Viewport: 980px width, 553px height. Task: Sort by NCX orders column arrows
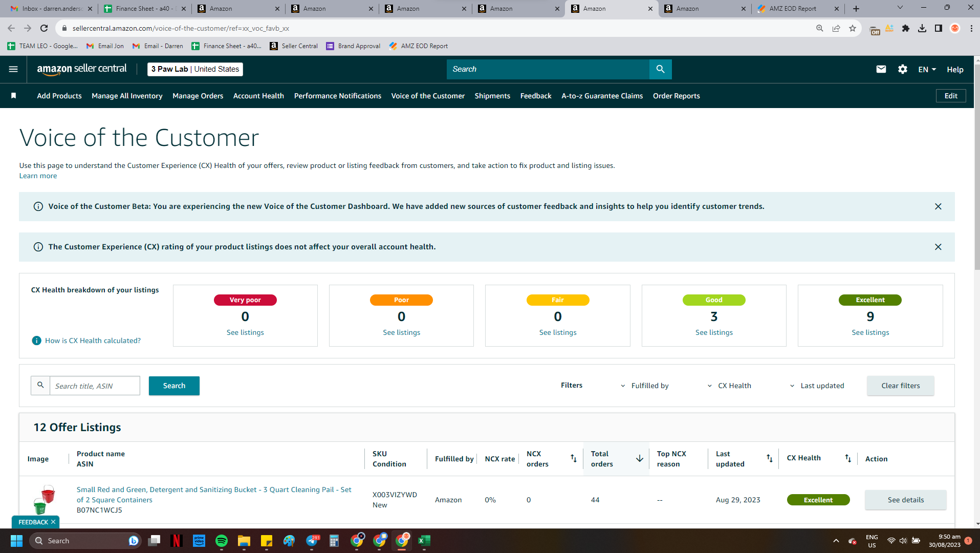pyautogui.click(x=573, y=458)
